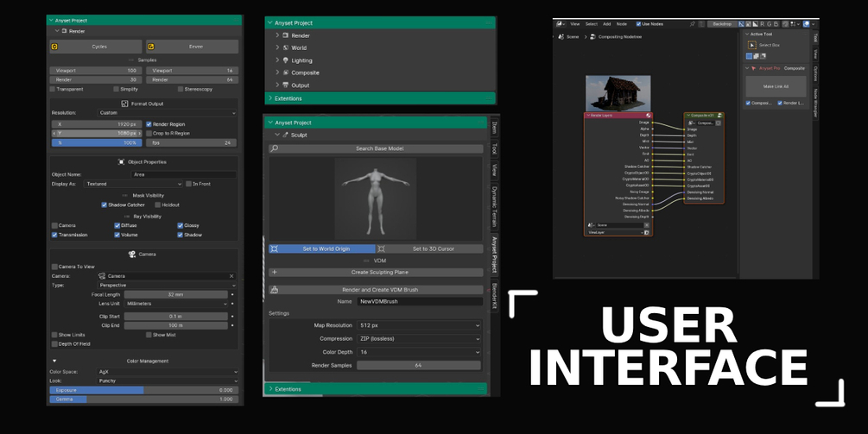Open the Resolution Custom dropdown
This screenshot has height=434, width=868.
tap(168, 113)
